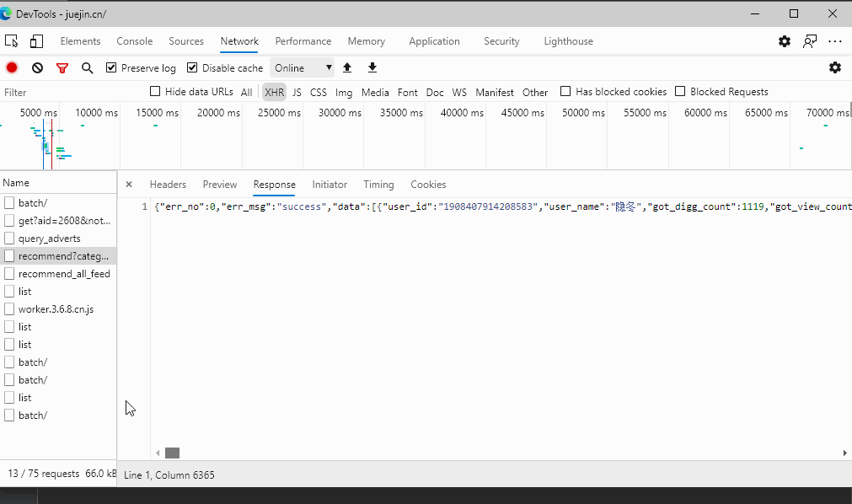The height and width of the screenshot is (504, 852).
Task: Filter requests by XHR type
Action: pos(274,92)
